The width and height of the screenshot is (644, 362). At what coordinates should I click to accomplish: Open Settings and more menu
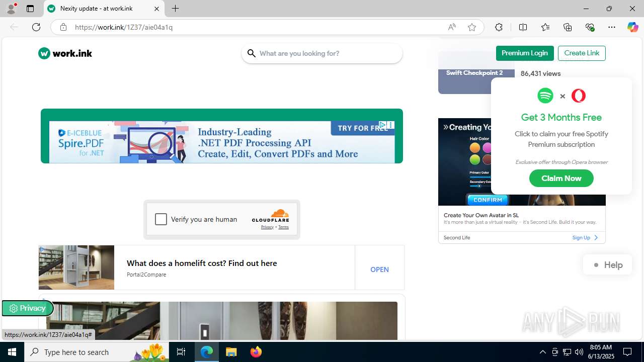pyautogui.click(x=612, y=27)
